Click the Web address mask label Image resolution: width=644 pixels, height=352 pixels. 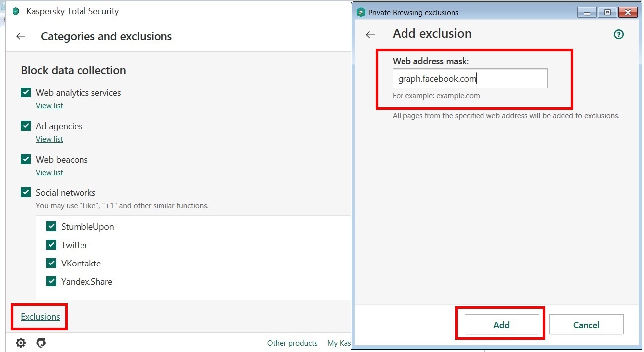(431, 61)
